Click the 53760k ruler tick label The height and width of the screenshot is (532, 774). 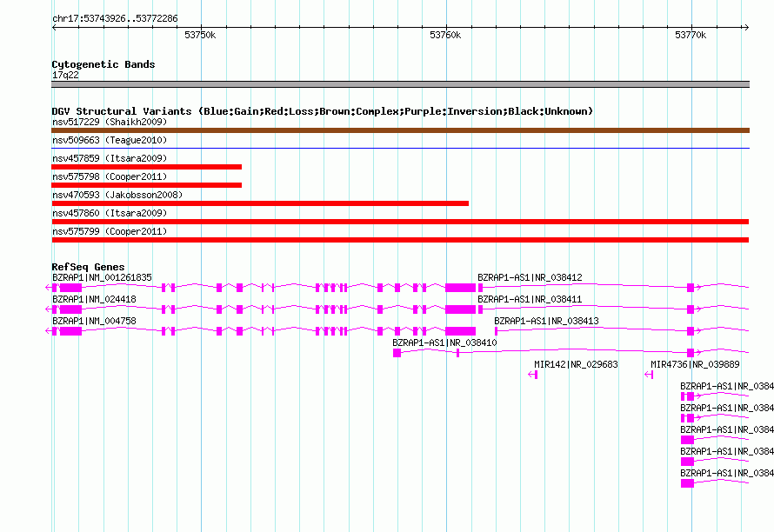(445, 35)
